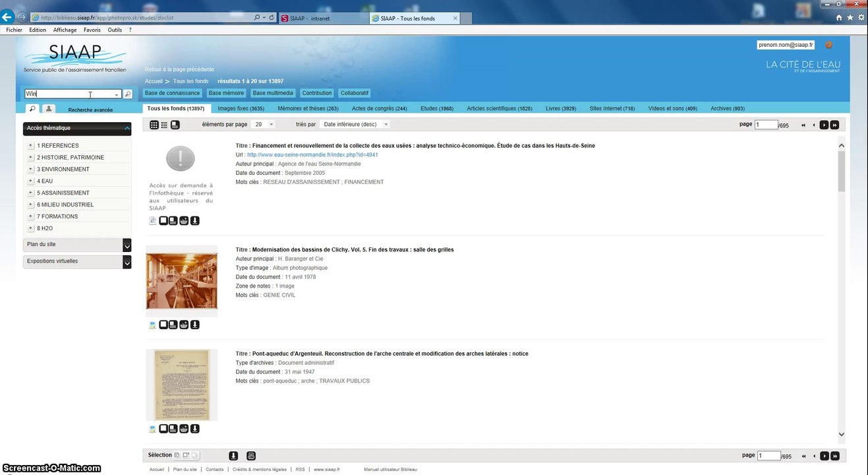This screenshot has height=475, width=868.
Task: Open the Recherche avancée link
Action: (90, 110)
